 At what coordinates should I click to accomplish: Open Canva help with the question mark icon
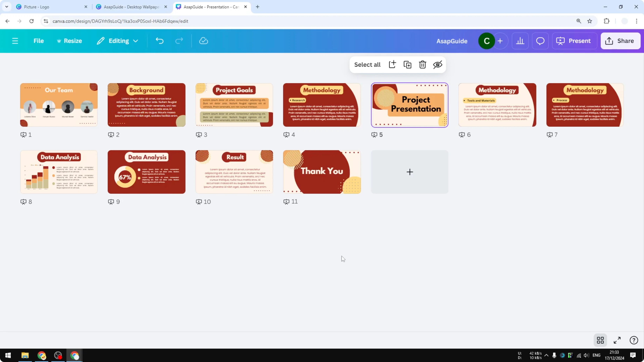633,340
